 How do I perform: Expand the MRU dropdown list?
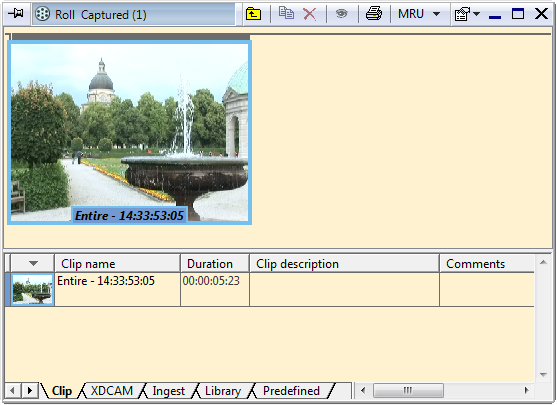437,14
